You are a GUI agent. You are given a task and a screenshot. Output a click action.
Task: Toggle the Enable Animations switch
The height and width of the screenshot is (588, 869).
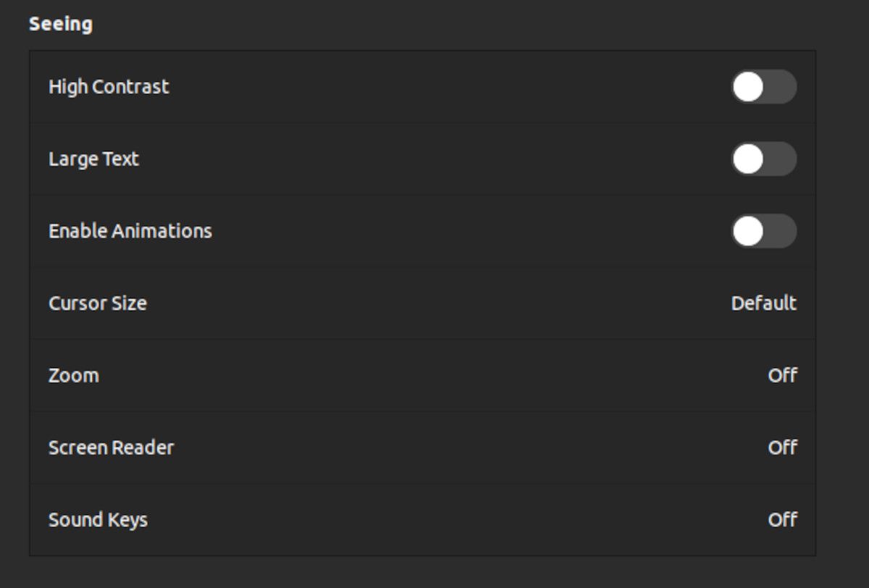point(764,231)
